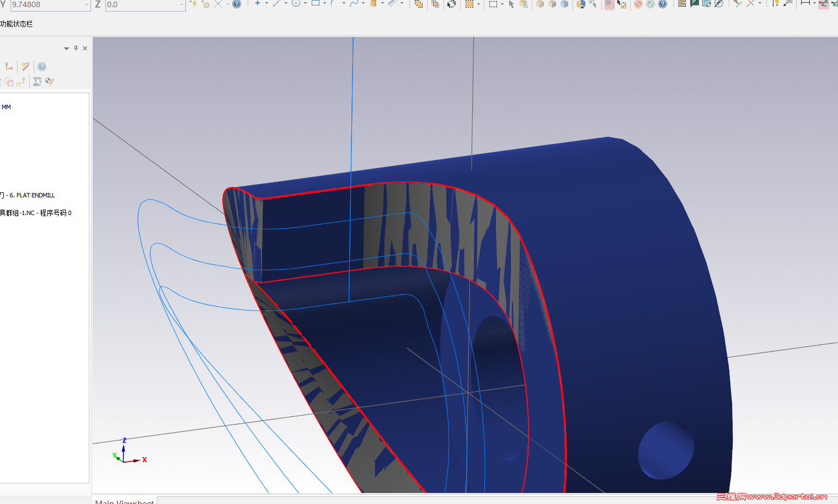Open the Z coordinate dropdown arrow
The width and height of the screenshot is (838, 504).
[x=182, y=4]
